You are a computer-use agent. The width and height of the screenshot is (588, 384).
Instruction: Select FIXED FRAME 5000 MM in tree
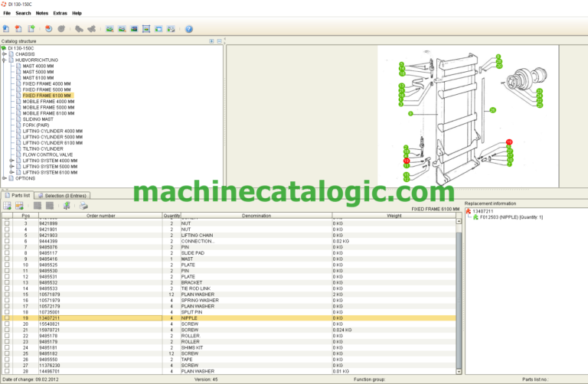(47, 89)
